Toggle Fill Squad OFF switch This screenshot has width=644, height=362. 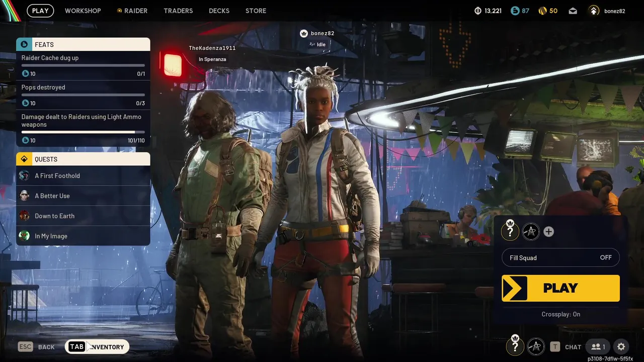[560, 257]
